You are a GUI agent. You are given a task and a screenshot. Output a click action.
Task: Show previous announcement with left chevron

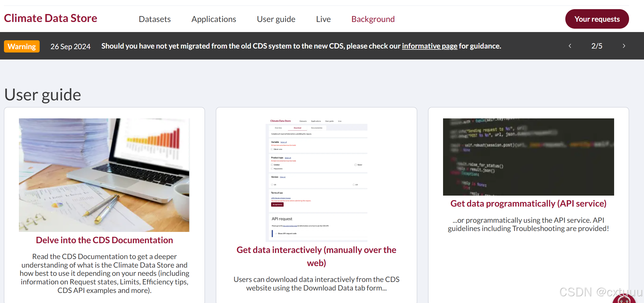click(570, 46)
